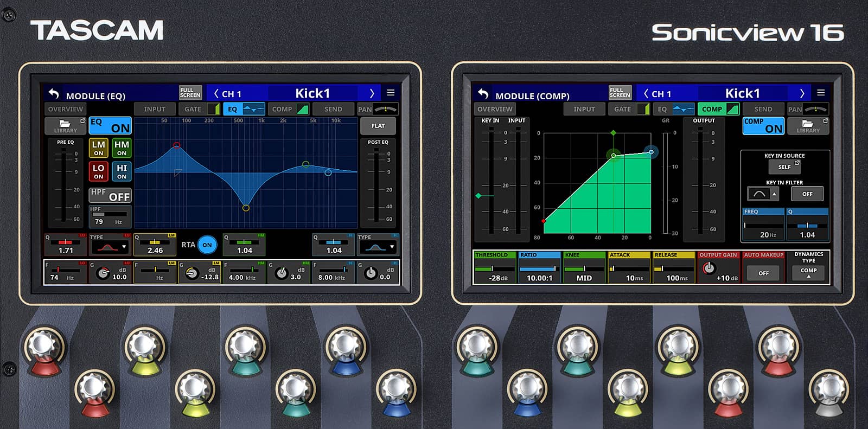Open the PAN tab on the COMP screen

coord(808,109)
